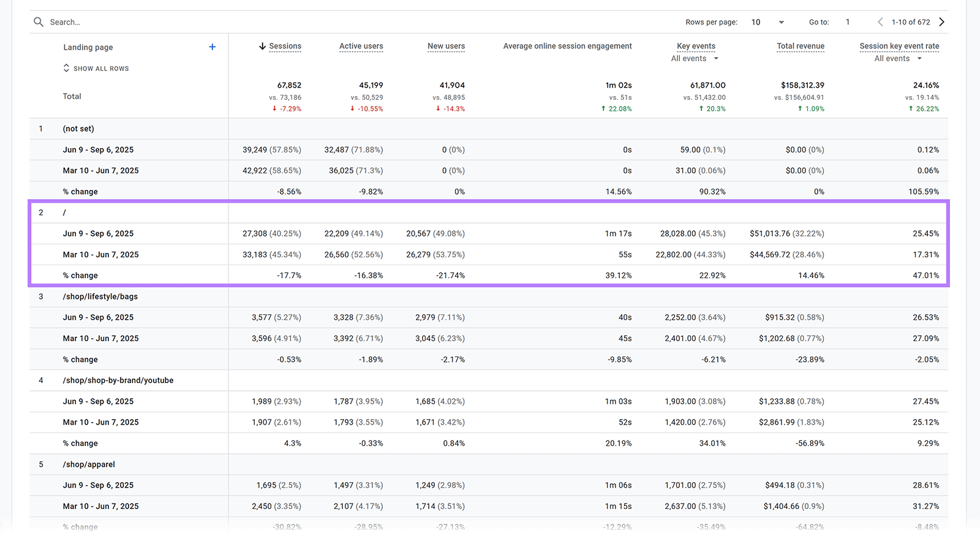This screenshot has height=536, width=980.
Task: Go to next page of results
Action: [941, 22]
